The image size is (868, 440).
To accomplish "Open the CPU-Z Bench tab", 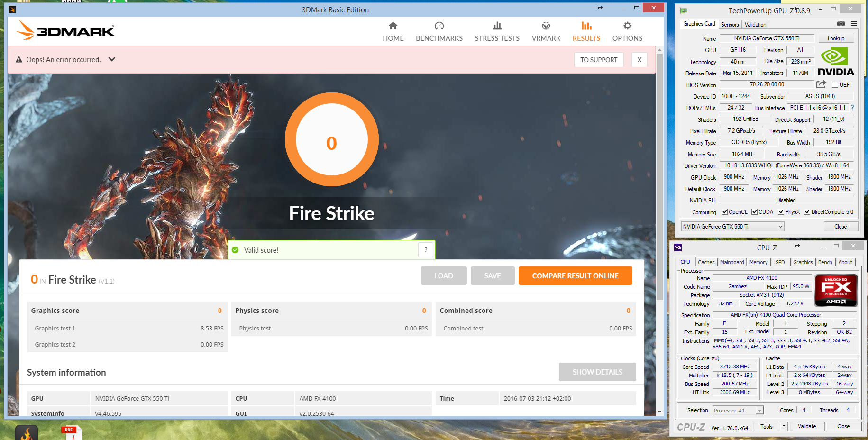I will (825, 262).
